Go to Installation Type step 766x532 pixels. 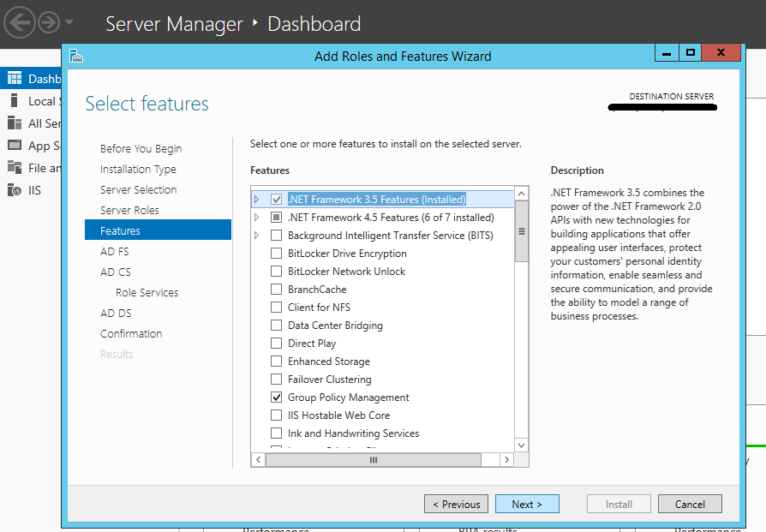point(138,169)
